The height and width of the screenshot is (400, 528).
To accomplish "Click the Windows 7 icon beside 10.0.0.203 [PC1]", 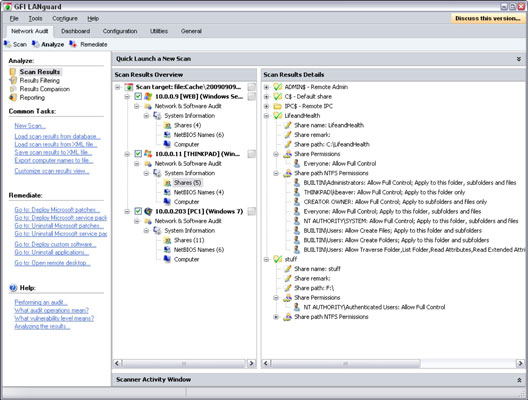I will (148, 211).
